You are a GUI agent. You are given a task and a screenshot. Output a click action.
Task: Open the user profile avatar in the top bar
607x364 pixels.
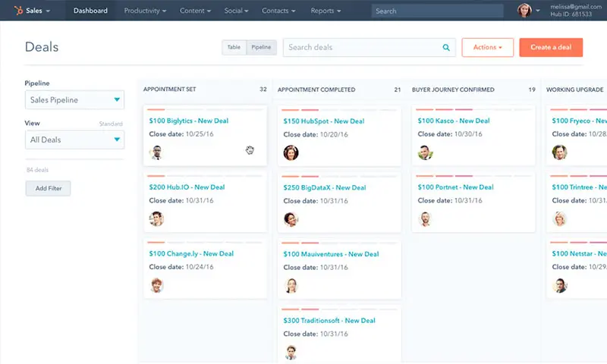pos(524,11)
